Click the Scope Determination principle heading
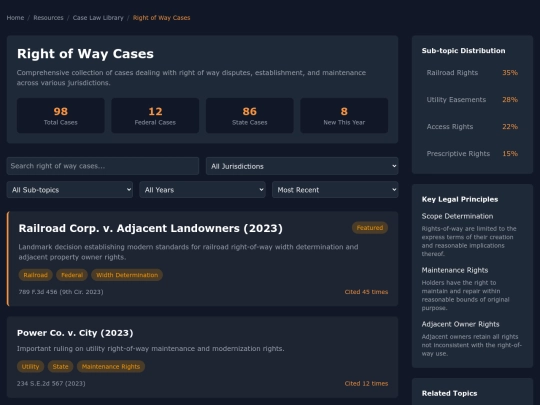This screenshot has width=540, height=405. tap(457, 216)
